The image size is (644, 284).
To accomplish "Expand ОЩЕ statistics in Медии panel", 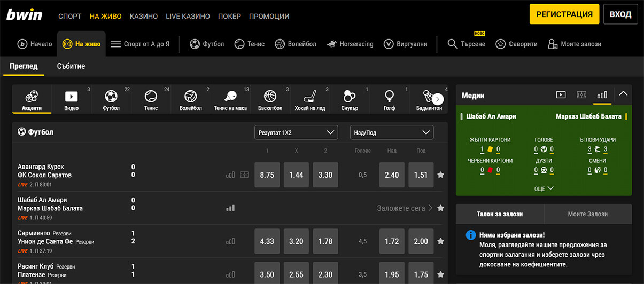I will pos(544,188).
